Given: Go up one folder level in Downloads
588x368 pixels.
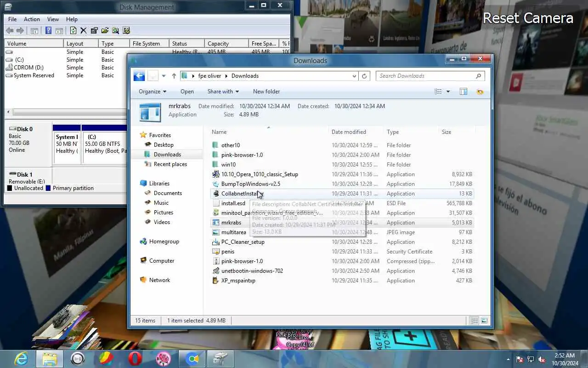Looking at the screenshot, I should coord(174,76).
